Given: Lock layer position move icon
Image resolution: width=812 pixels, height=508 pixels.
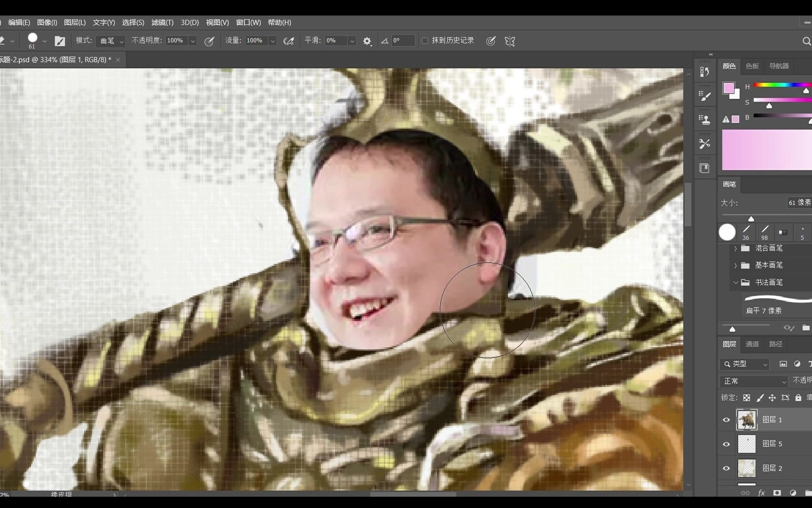Looking at the screenshot, I should pos(772,397).
